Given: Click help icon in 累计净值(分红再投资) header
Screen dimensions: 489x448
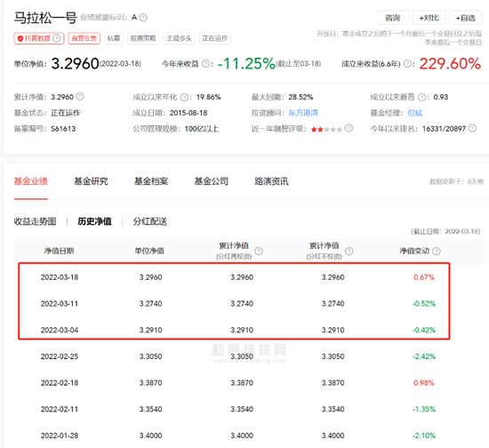Looking at the screenshot, I should pyautogui.click(x=259, y=251).
